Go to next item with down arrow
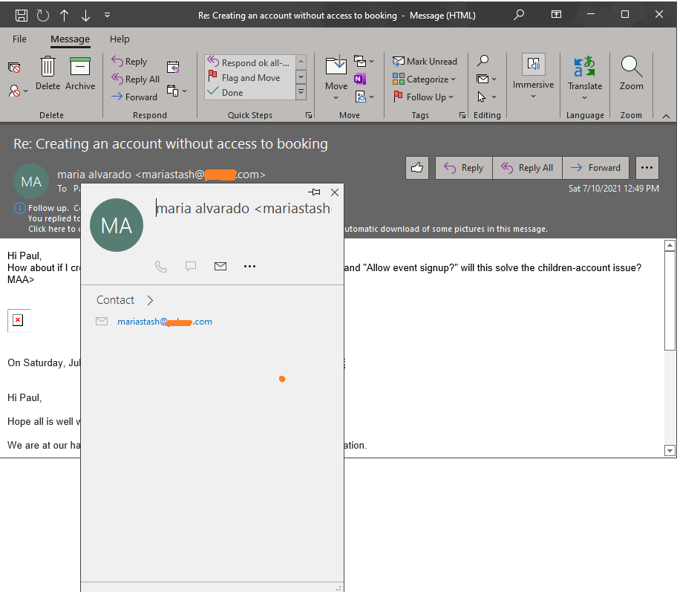 (85, 16)
